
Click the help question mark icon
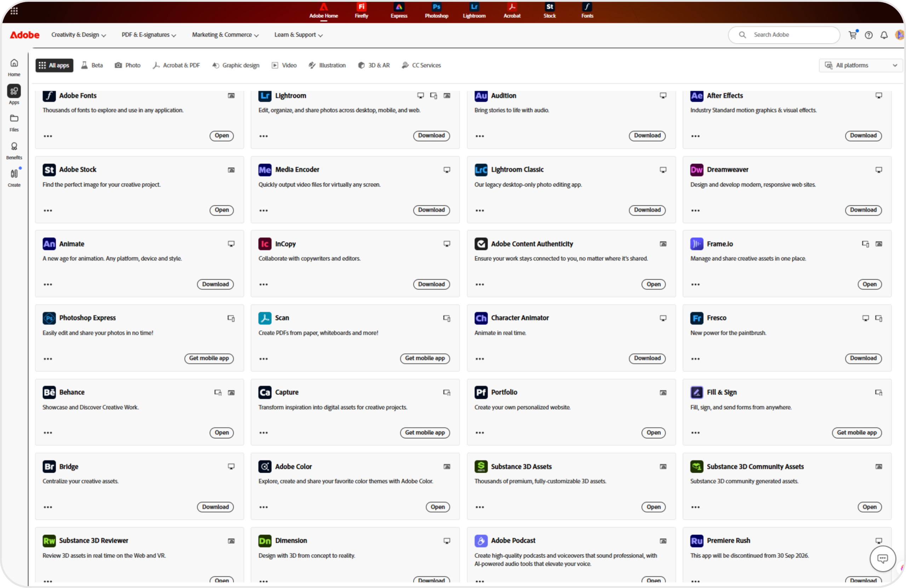click(x=868, y=35)
